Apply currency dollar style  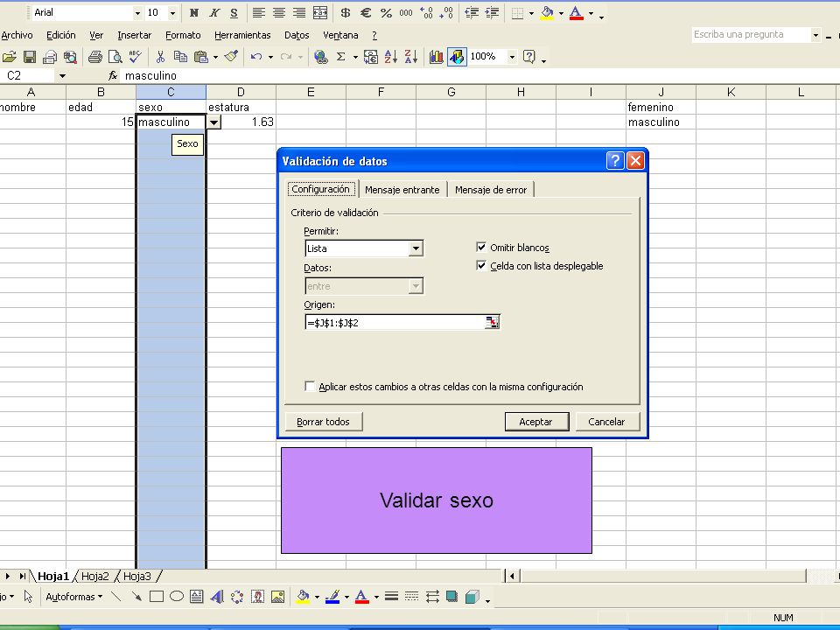click(x=346, y=13)
